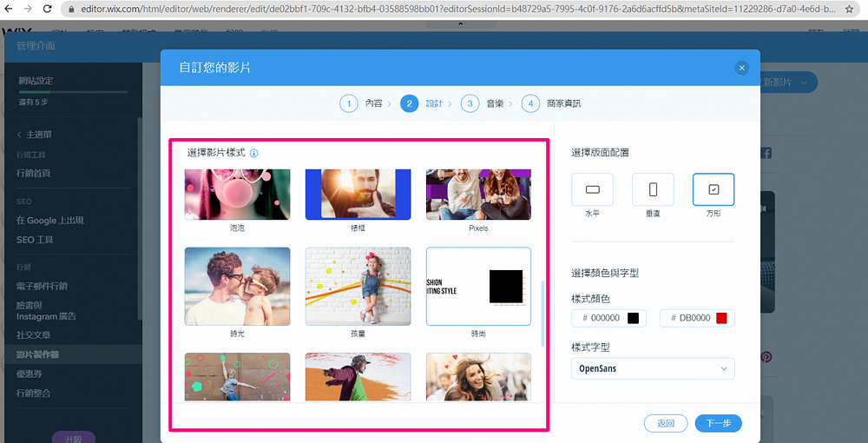Select the 垂直 vertical layout
Viewport: 868px width, 443px height.
(654, 190)
